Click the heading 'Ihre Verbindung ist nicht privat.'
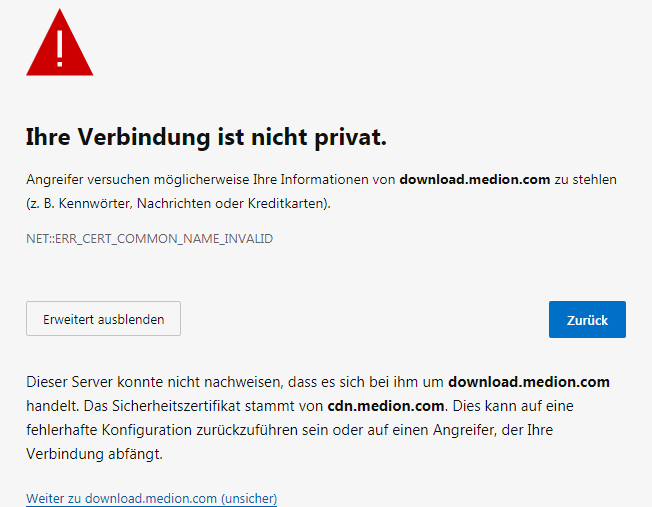Screen dimensions: 652x507 click(206, 137)
